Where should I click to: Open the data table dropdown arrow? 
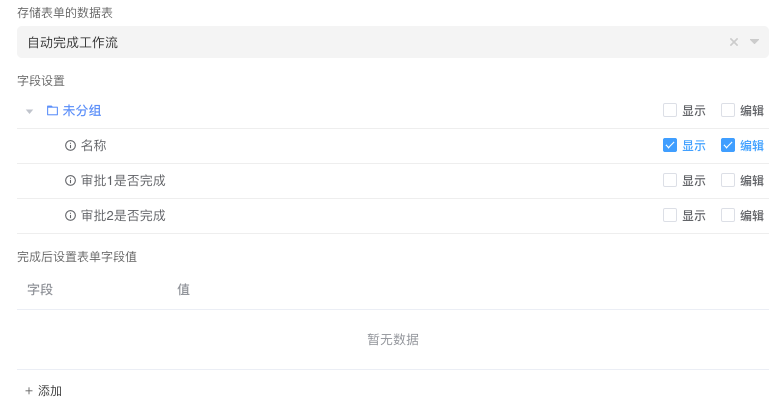tap(755, 42)
